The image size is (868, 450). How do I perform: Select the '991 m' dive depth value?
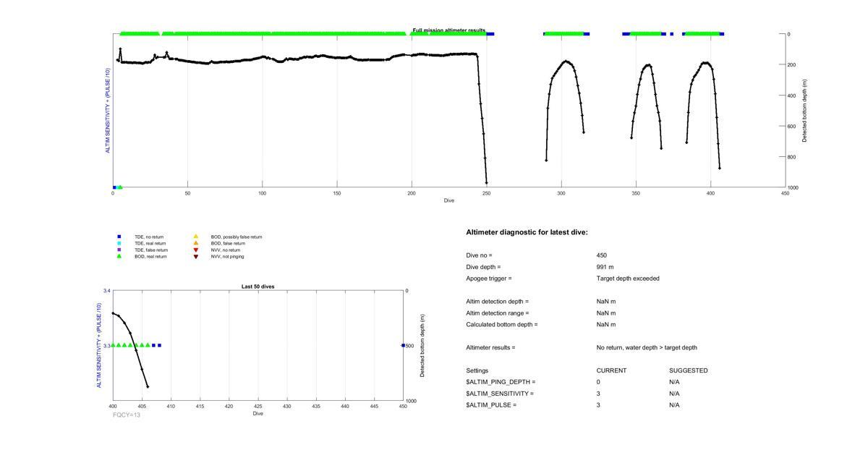[605, 267]
